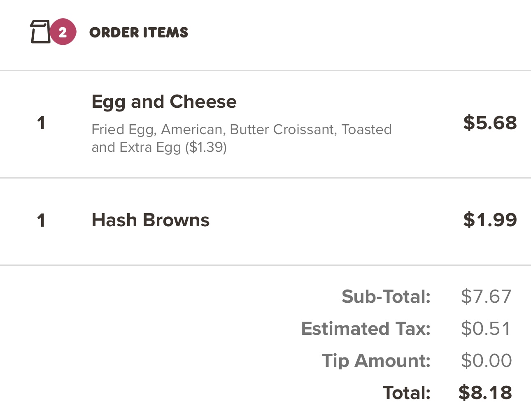Image resolution: width=531 pixels, height=420 pixels.
Task: Click the $0.51 tax amount
Action: pos(486,328)
